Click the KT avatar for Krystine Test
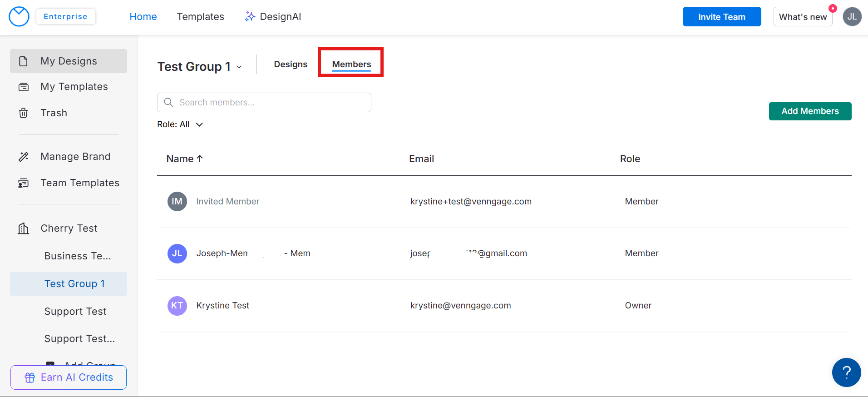868x397 pixels. 177,306
